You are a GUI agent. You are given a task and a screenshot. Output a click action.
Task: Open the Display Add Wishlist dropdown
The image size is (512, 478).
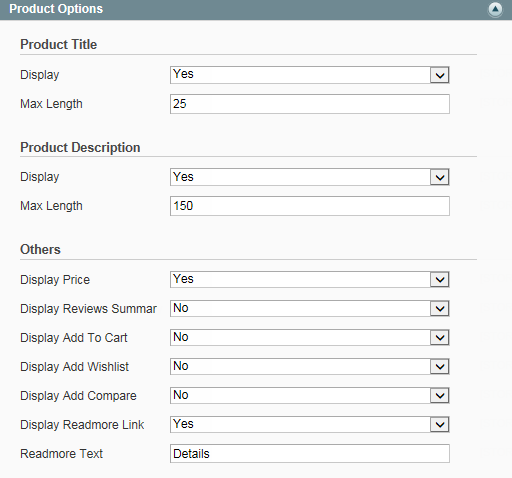[x=310, y=366]
